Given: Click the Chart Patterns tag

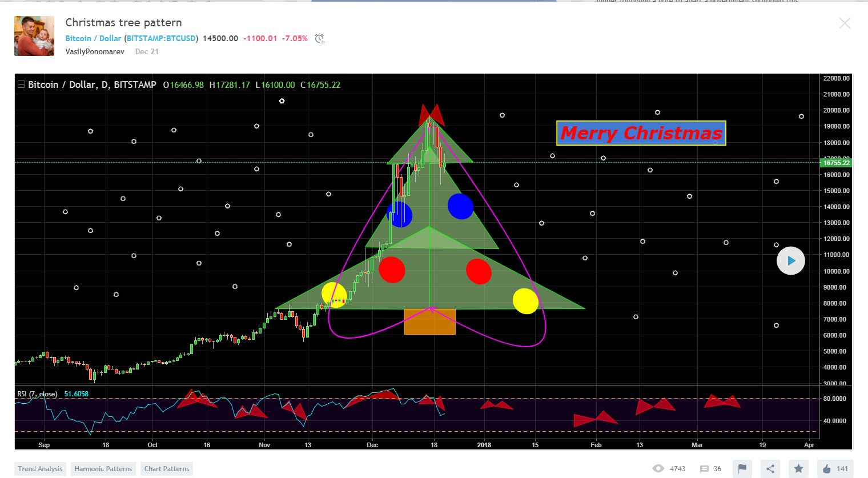Looking at the screenshot, I should pyautogui.click(x=167, y=469).
